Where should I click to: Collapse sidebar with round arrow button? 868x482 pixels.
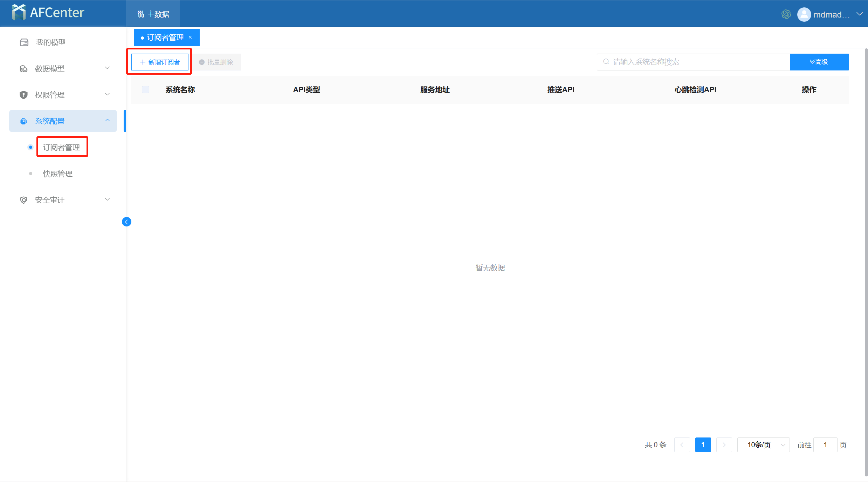(x=126, y=222)
